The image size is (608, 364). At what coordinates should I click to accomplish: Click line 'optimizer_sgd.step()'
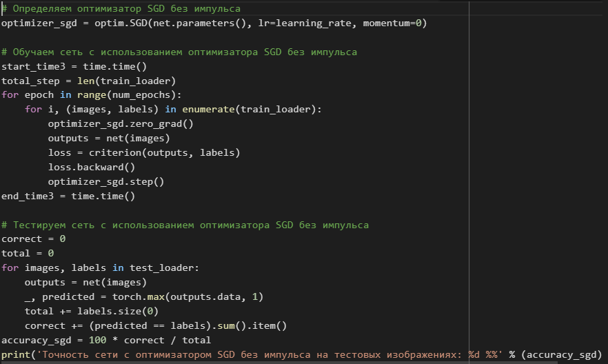(x=106, y=182)
